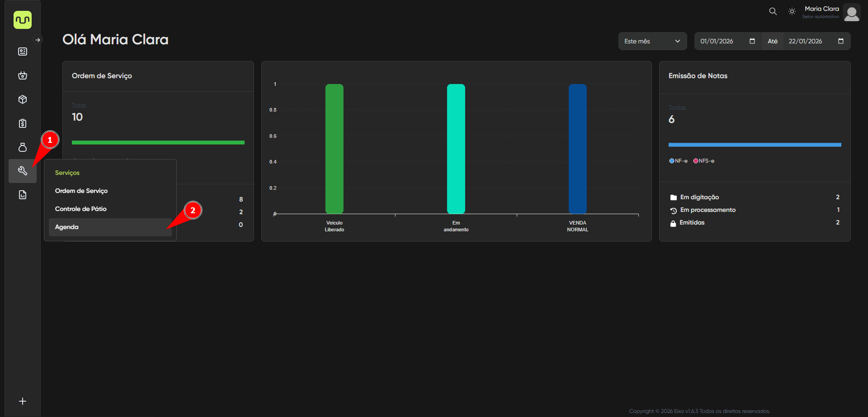Open the 'Este mês' period dropdown

pyautogui.click(x=652, y=41)
